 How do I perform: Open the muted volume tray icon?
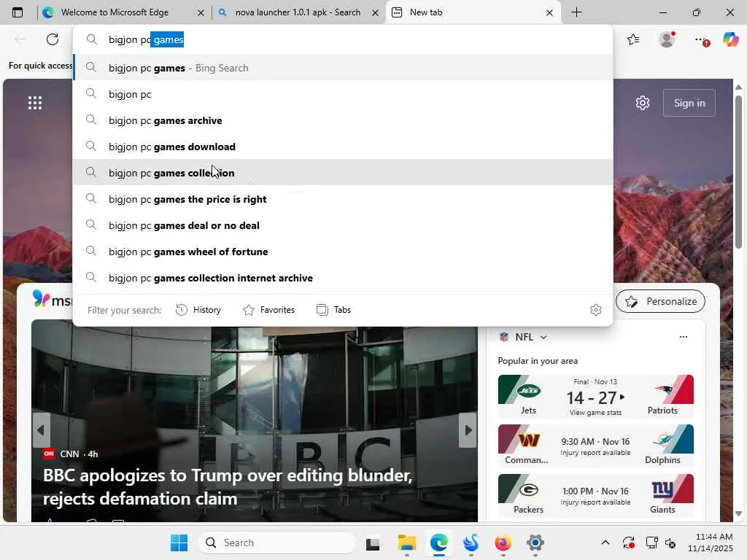pos(670,542)
